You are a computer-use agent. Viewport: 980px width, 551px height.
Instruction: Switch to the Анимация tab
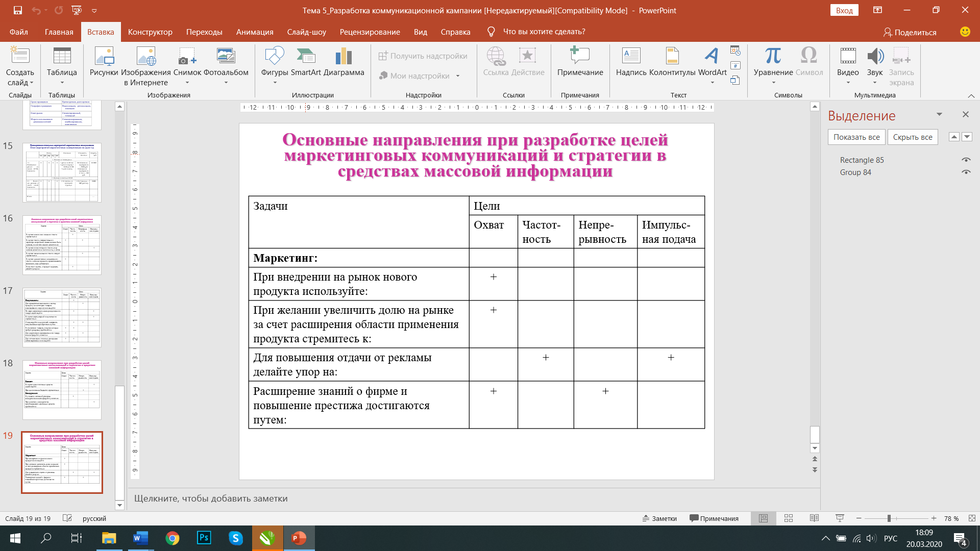[x=255, y=32]
